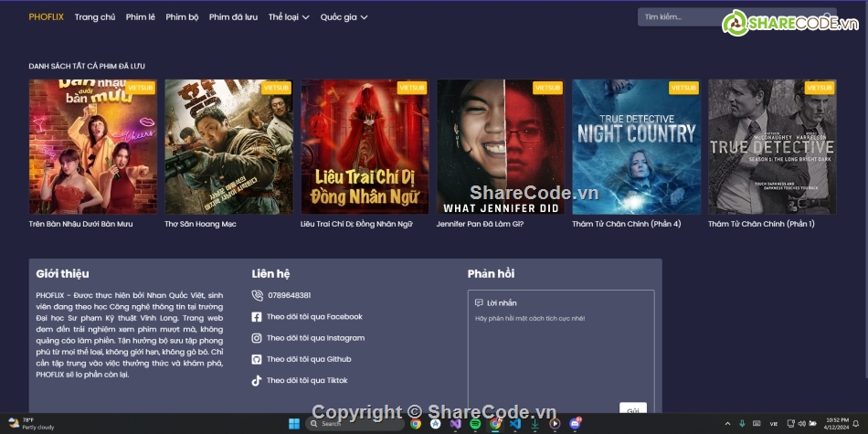Expand the Quốc gia dropdown menu
The width and height of the screenshot is (868, 434).
344,17
